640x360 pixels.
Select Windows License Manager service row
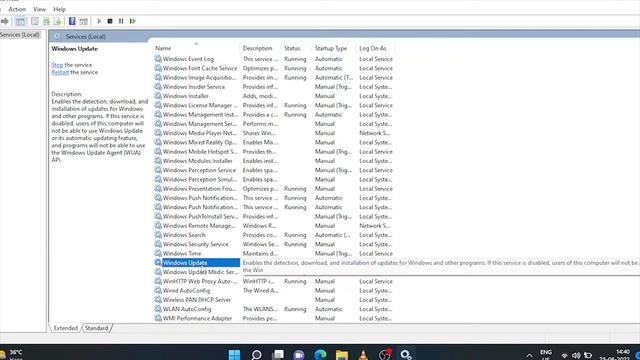(x=273, y=105)
